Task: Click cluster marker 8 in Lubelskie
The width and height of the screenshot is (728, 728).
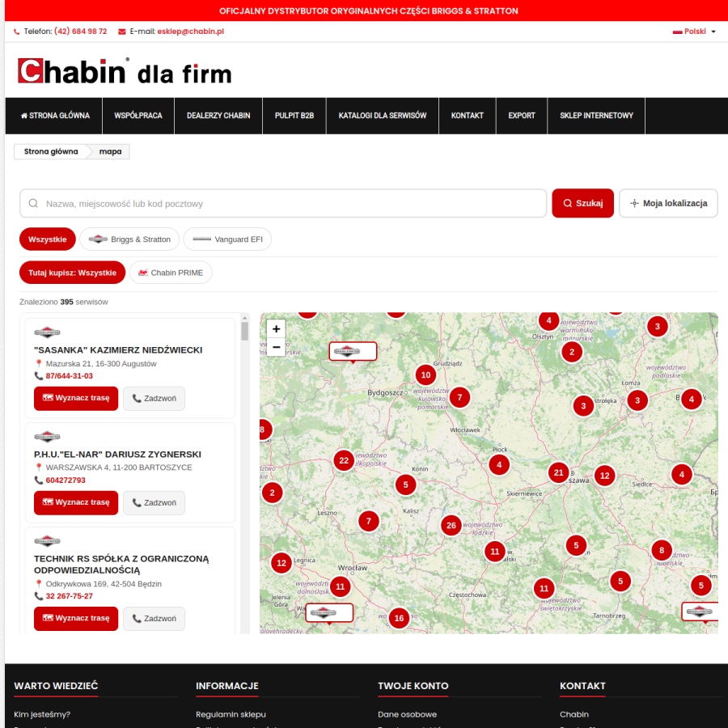Action: [x=662, y=551]
